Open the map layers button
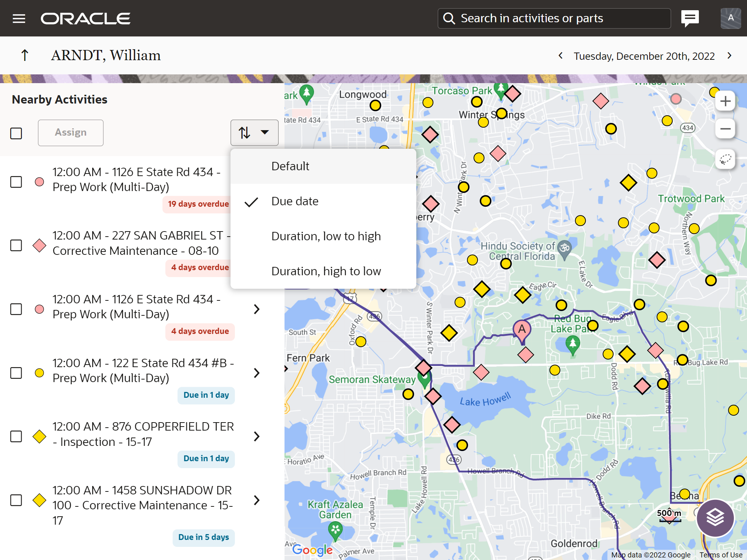The height and width of the screenshot is (560, 747). click(715, 517)
